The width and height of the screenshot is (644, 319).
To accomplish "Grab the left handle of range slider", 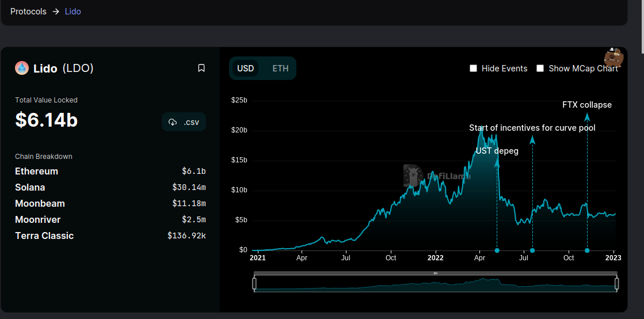I will (254, 284).
